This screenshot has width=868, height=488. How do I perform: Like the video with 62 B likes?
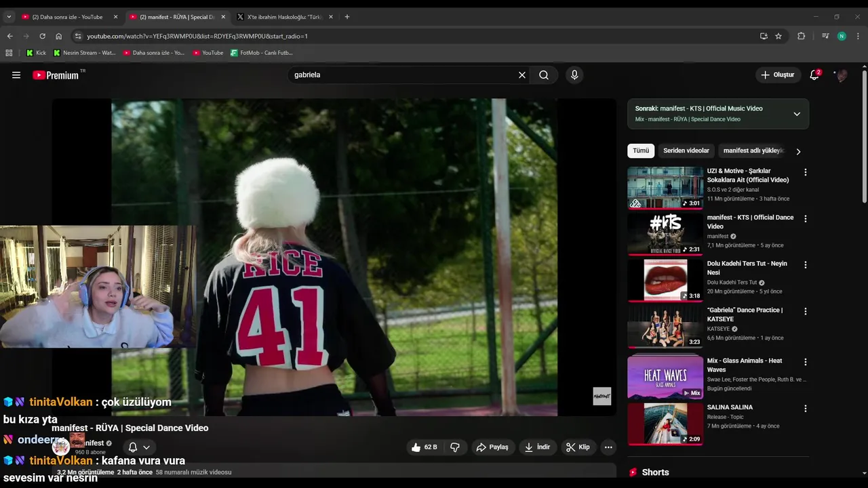coord(425,447)
